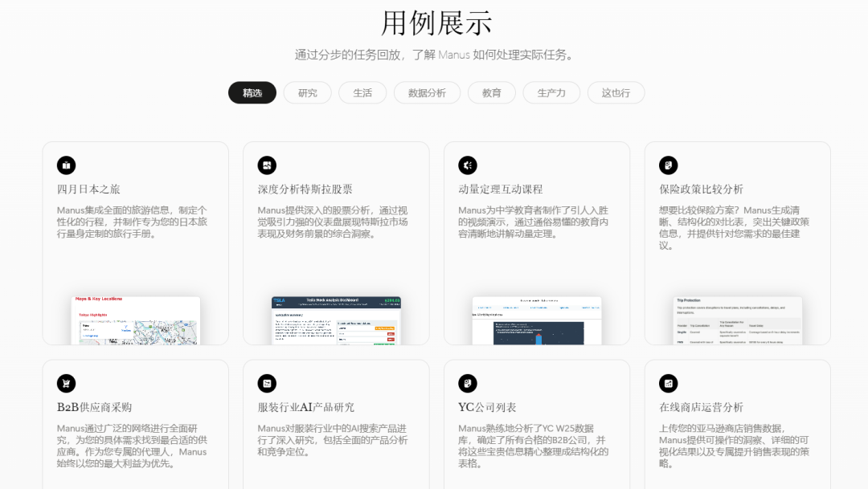
Task: Click the 用例展示 page heading
Action: 436,23
